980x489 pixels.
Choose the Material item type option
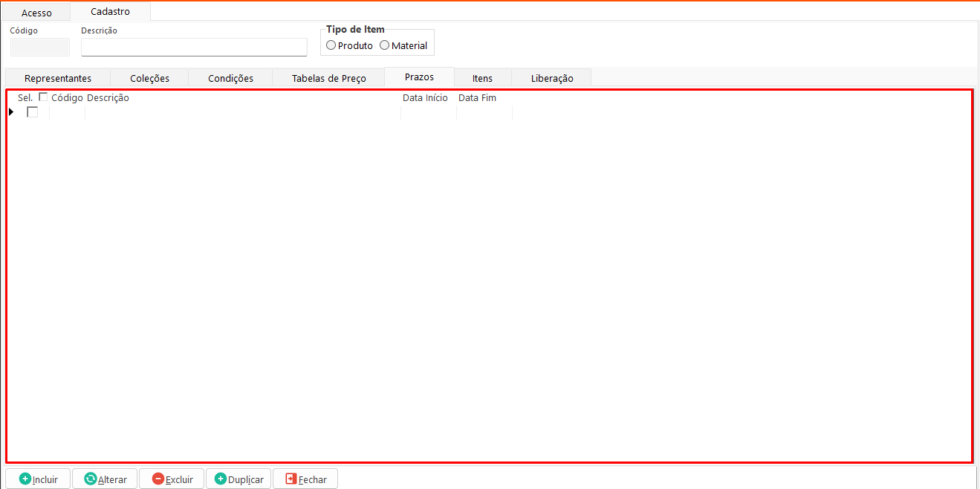tap(384, 45)
